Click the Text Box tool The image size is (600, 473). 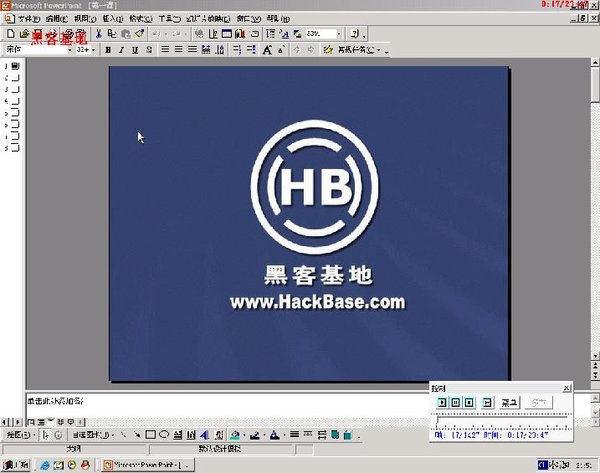(x=178, y=435)
